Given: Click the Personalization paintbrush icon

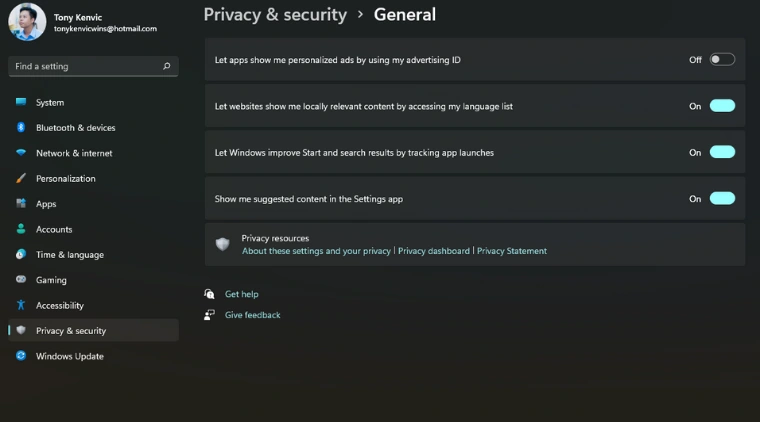Looking at the screenshot, I should 20,179.
